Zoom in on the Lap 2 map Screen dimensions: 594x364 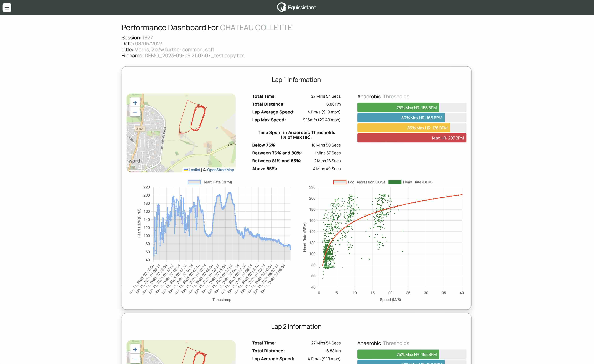click(135, 349)
